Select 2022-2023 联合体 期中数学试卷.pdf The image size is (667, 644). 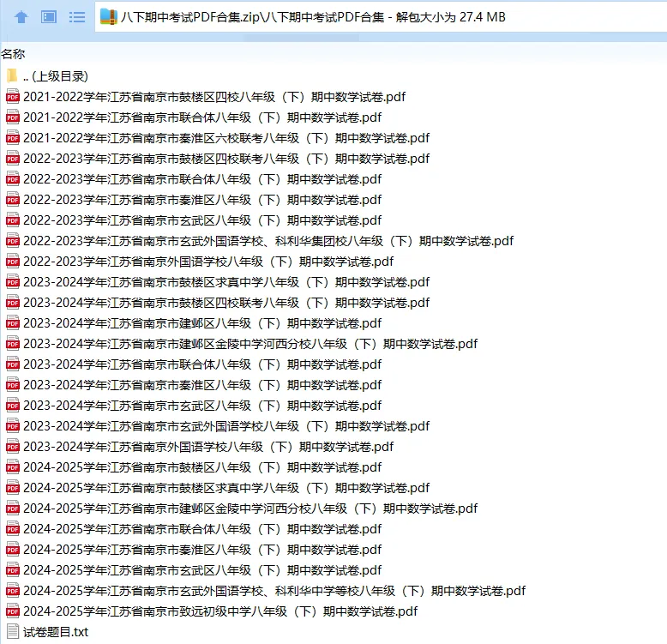tap(194, 179)
